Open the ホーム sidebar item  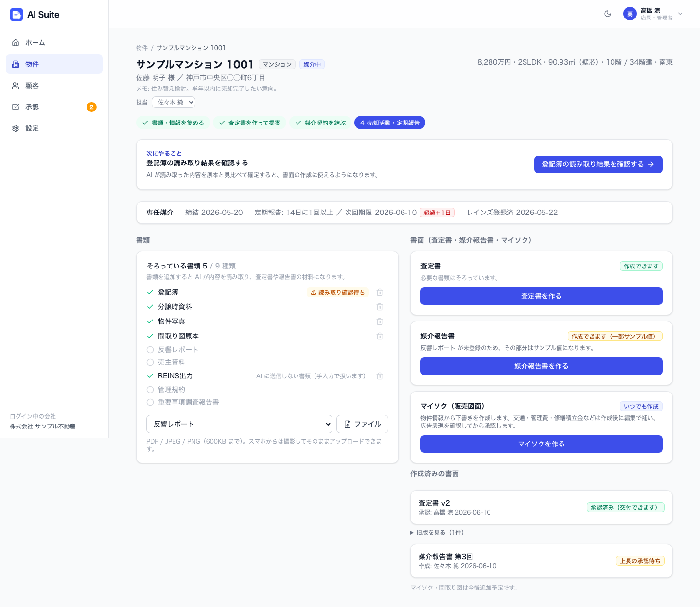point(54,43)
